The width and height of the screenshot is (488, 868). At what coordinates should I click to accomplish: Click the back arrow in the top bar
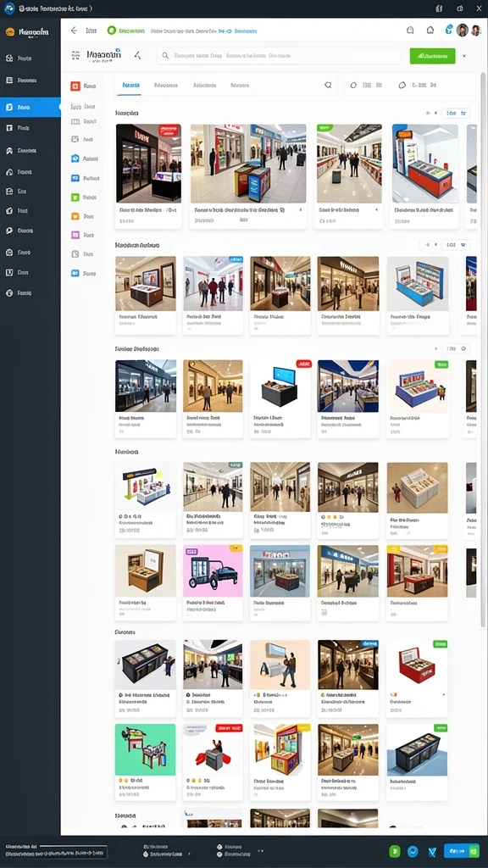coord(75,31)
